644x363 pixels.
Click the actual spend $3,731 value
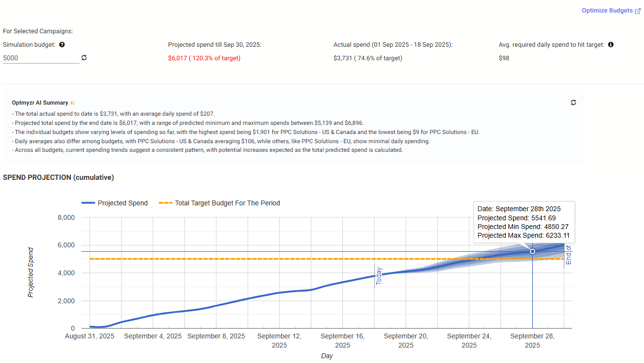click(368, 58)
